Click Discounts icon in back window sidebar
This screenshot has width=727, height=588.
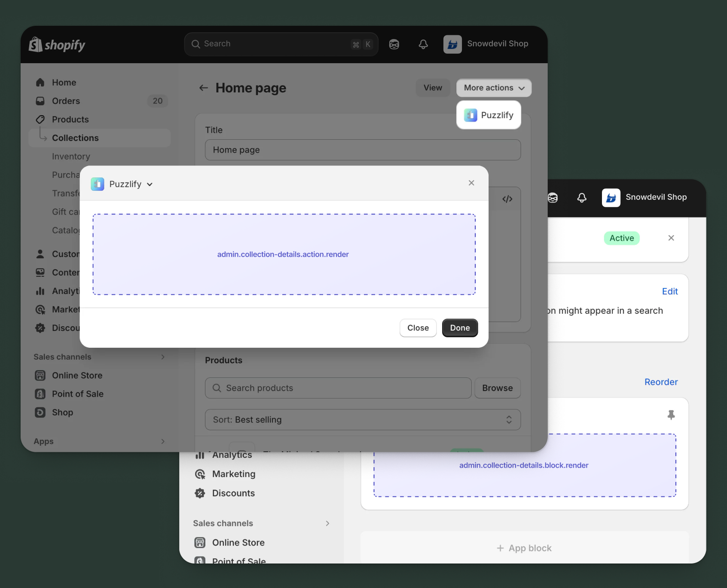point(200,493)
